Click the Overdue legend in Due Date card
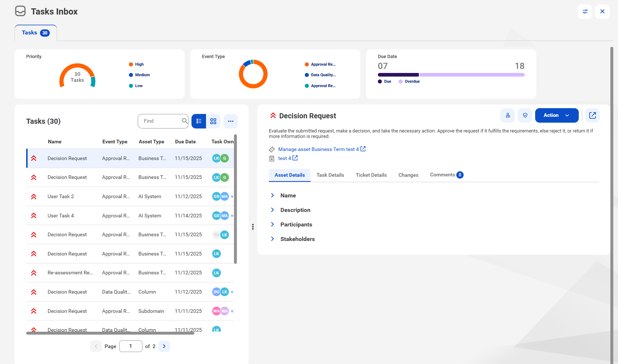Image resolution: width=618 pixels, height=364 pixels. [409, 81]
